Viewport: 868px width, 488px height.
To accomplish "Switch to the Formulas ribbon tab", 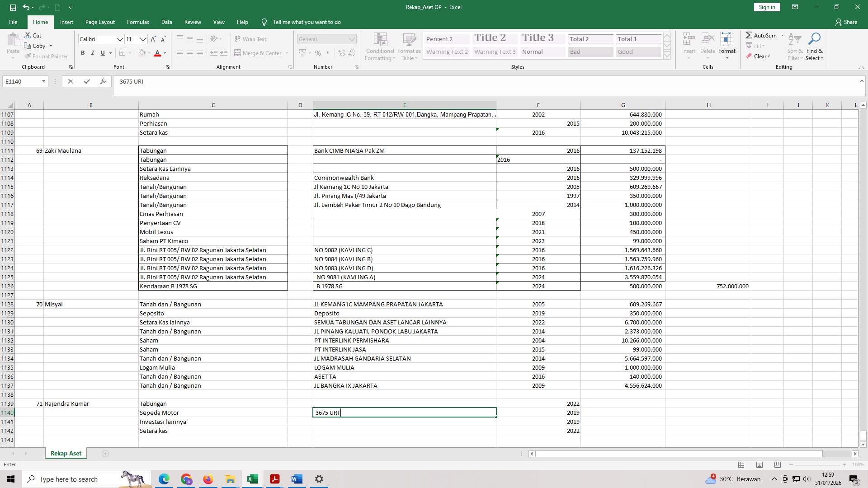I will click(x=138, y=22).
